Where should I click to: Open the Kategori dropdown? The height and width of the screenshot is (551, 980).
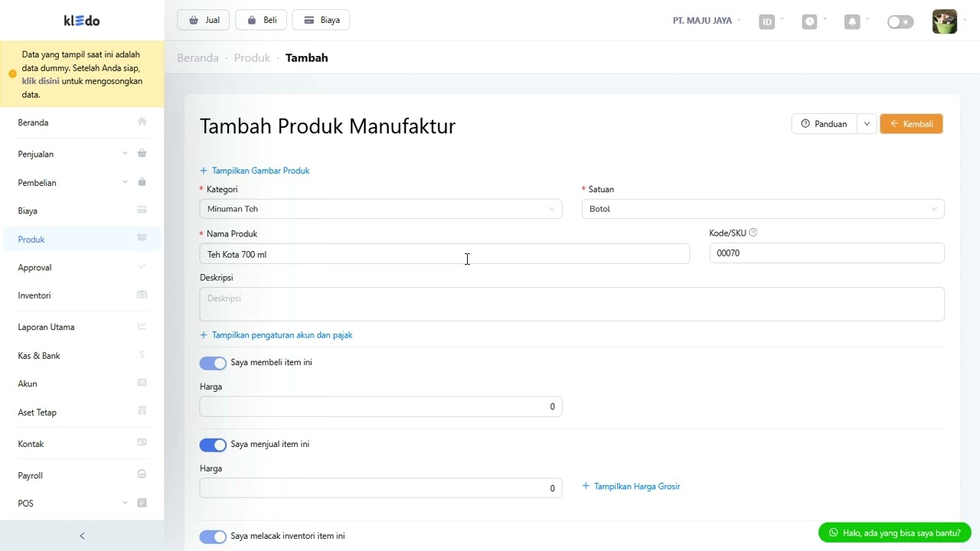point(381,209)
